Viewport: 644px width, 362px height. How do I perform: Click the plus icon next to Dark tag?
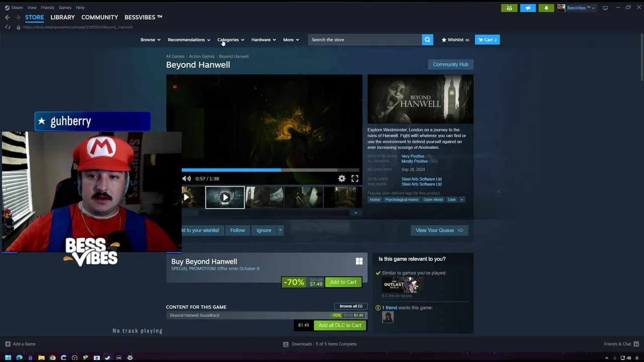pyautogui.click(x=462, y=200)
